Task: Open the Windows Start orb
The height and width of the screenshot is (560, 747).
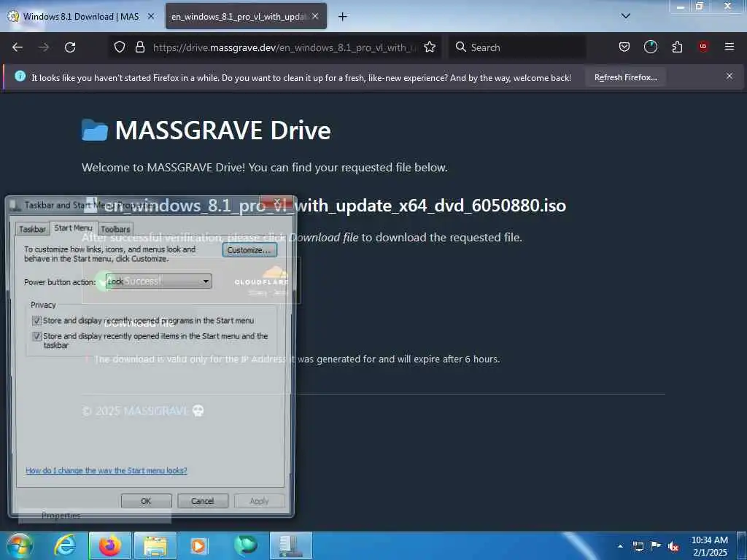Action: tap(19, 545)
